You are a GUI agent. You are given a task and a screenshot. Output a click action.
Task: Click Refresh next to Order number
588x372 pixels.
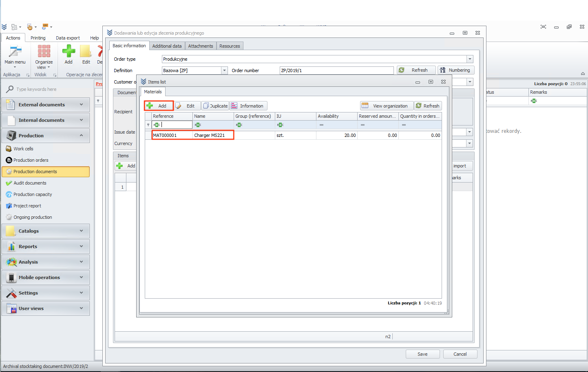click(x=416, y=70)
